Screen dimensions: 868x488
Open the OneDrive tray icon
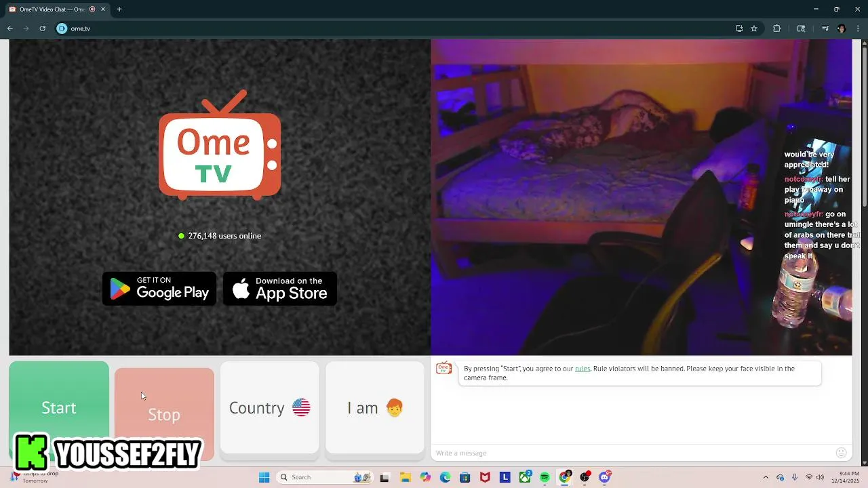[781, 477]
